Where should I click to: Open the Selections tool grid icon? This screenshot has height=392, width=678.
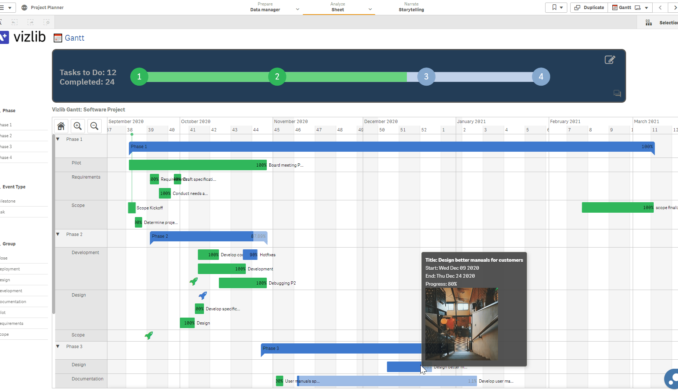tap(649, 22)
